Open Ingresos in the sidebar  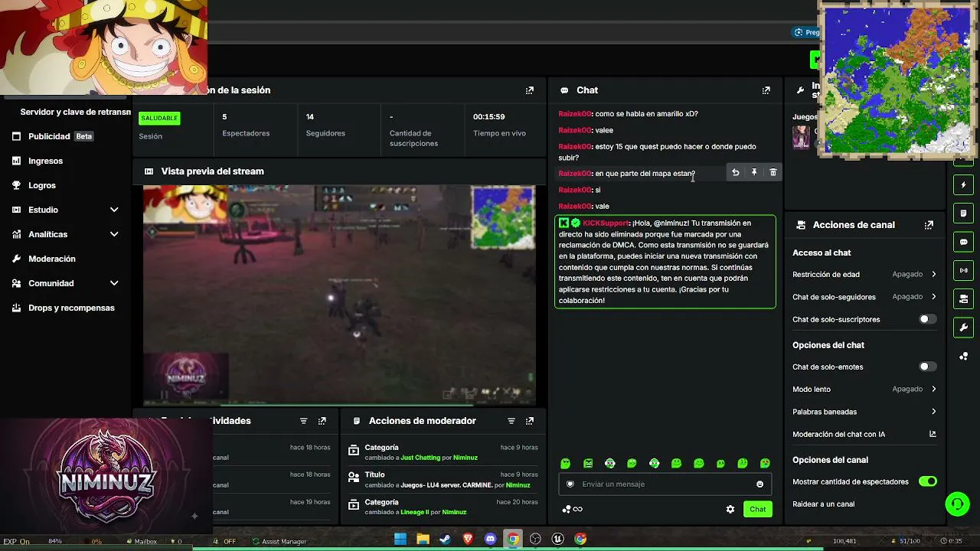pos(46,161)
